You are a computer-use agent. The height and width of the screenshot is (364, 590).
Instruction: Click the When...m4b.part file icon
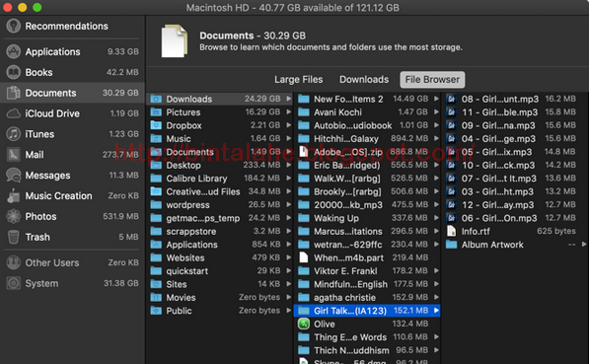point(304,257)
